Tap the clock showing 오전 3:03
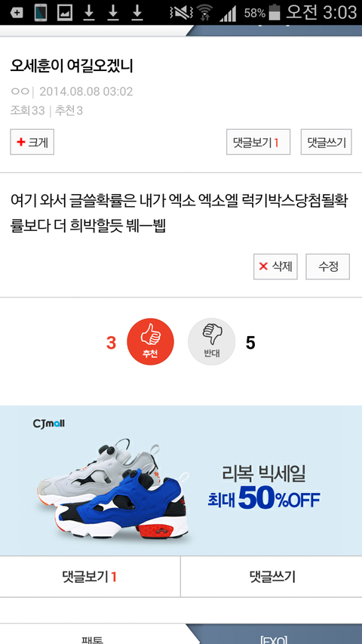 [321, 12]
